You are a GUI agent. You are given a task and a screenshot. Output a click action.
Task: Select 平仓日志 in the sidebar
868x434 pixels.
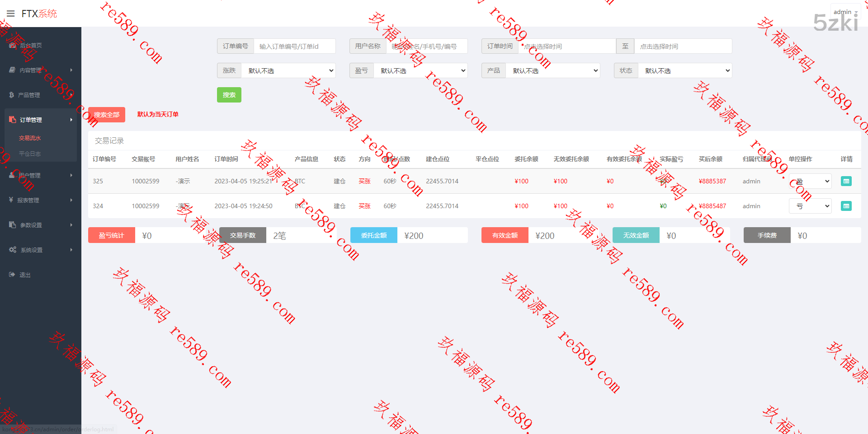(x=30, y=154)
